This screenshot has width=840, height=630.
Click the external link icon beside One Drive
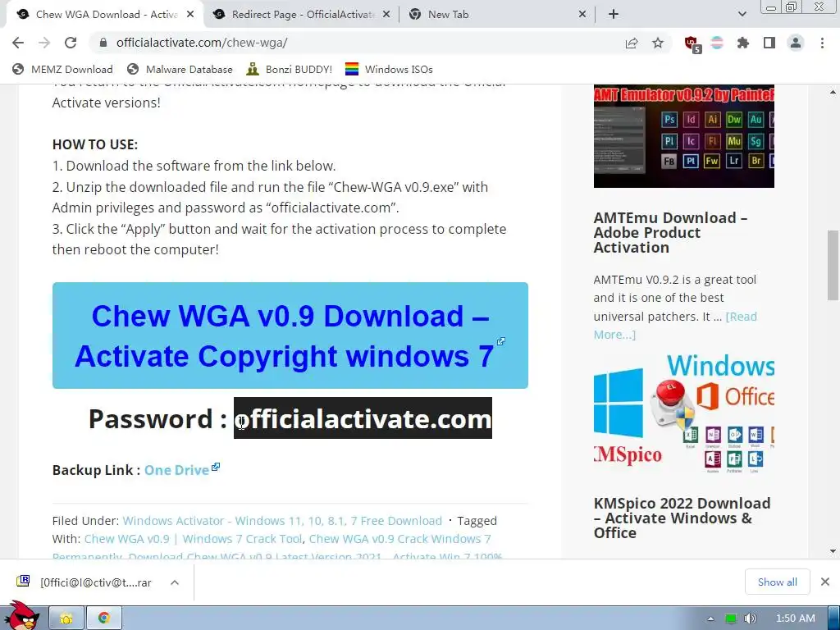(x=216, y=467)
